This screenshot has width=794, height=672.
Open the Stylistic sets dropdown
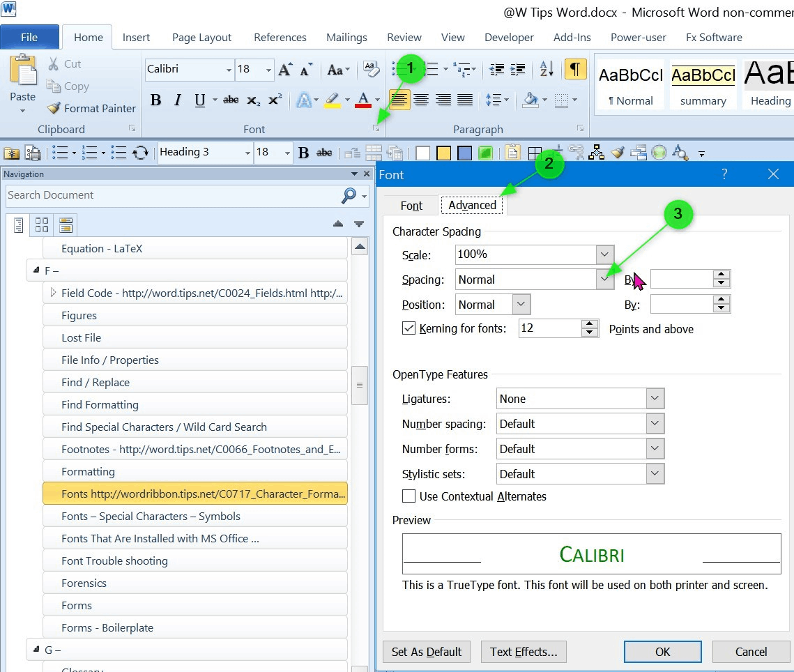pos(655,473)
